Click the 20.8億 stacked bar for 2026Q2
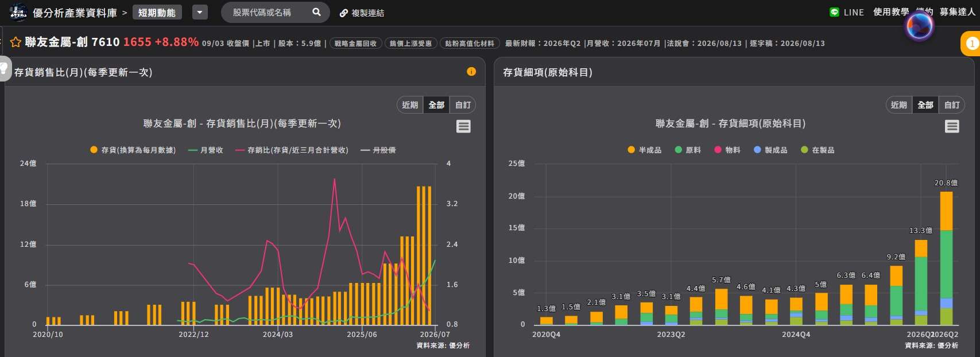 946,258
